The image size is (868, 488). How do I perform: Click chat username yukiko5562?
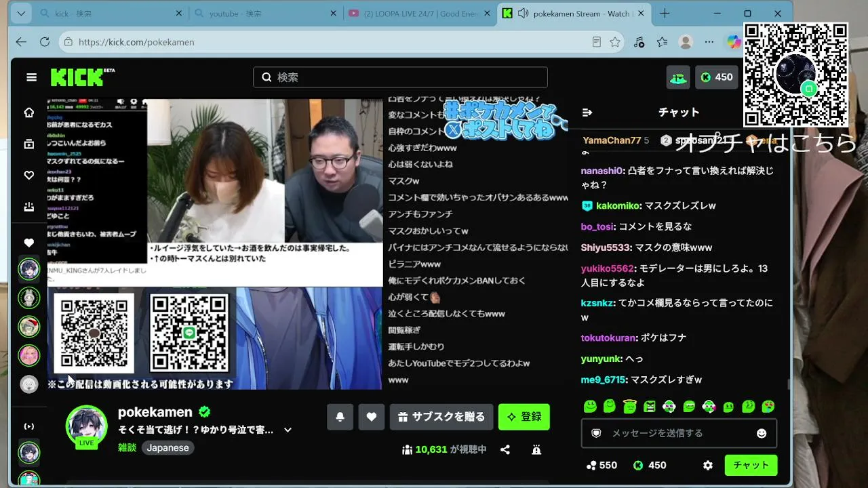(x=607, y=268)
